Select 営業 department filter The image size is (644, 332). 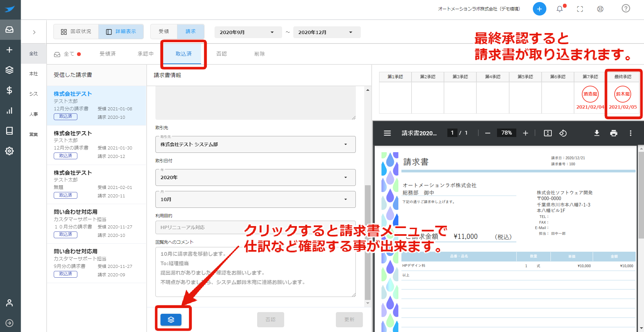click(x=33, y=135)
